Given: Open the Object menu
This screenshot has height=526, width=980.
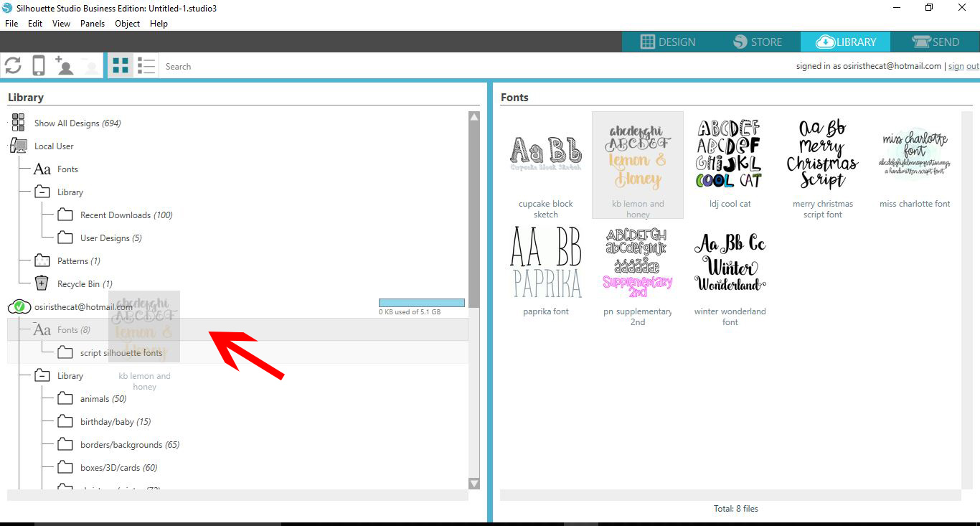Looking at the screenshot, I should pyautogui.click(x=128, y=23).
